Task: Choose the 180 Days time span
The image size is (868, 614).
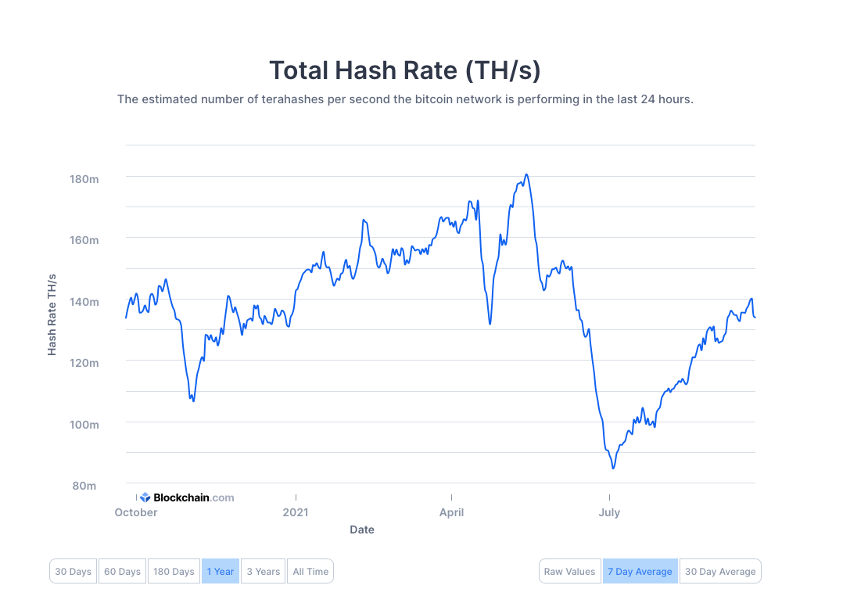Action: pos(173,572)
